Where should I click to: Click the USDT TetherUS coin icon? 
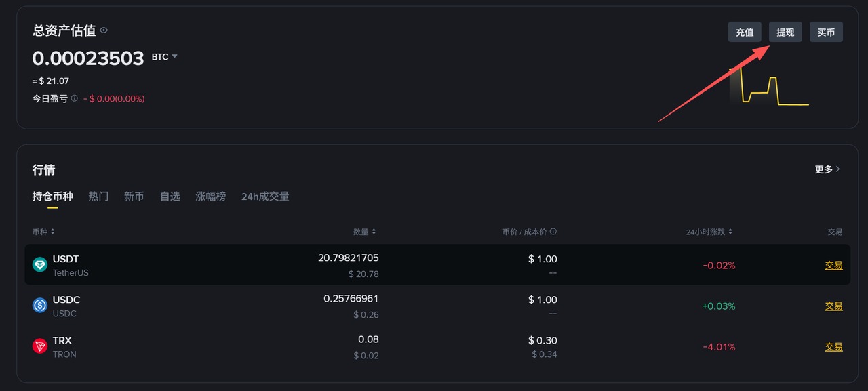coord(40,264)
